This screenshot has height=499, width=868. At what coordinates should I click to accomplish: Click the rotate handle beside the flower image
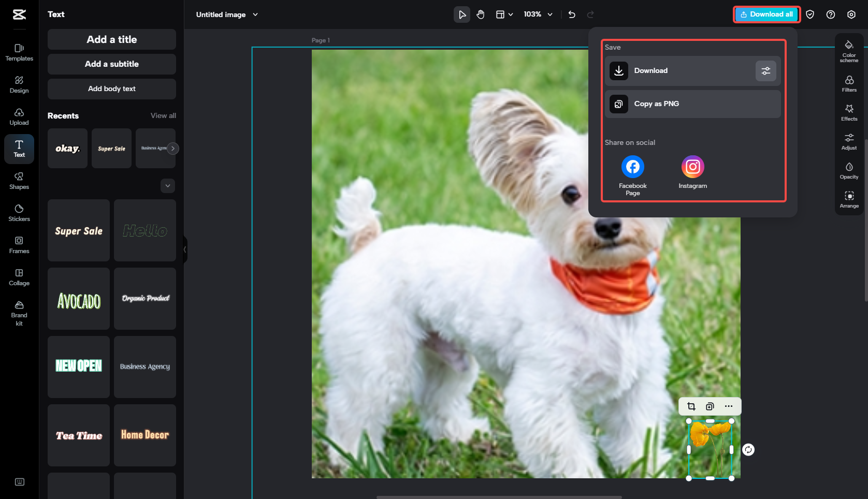click(748, 450)
